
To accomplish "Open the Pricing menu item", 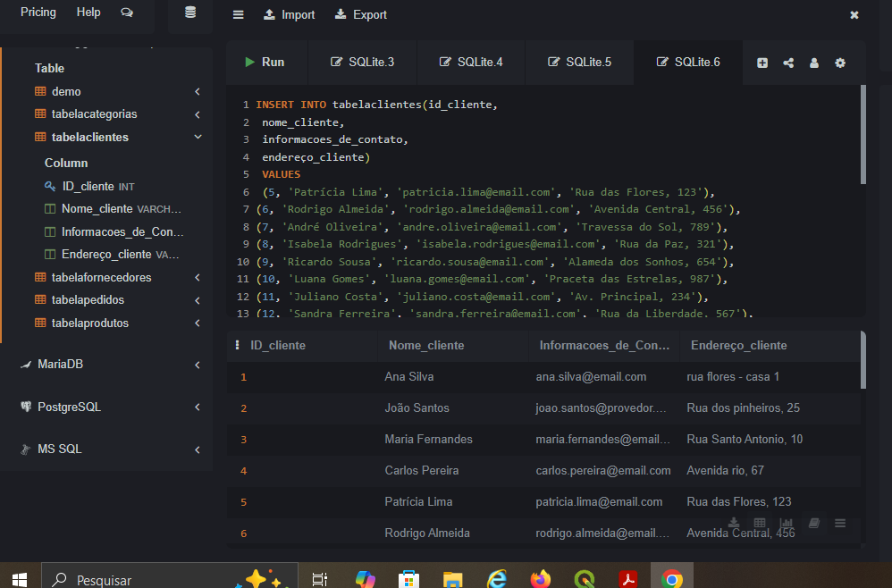I will click(x=38, y=12).
